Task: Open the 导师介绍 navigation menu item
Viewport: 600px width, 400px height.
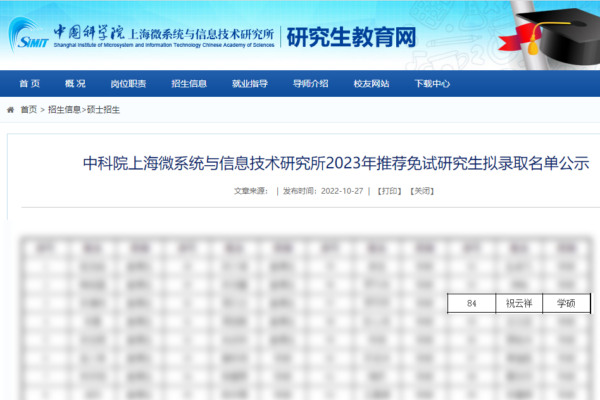Action: click(x=311, y=83)
